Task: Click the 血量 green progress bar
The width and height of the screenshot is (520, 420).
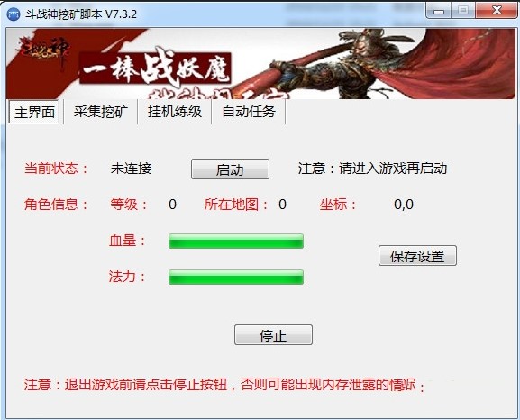Action: pyautogui.click(x=236, y=242)
